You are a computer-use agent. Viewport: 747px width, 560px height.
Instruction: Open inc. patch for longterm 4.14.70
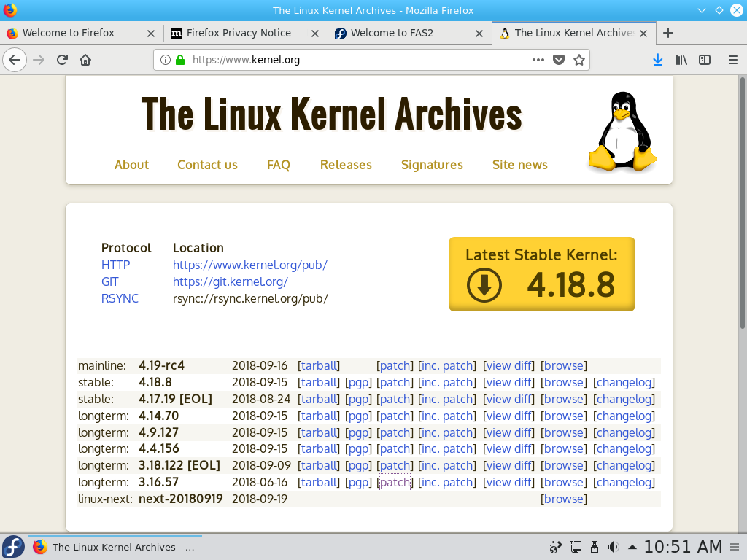click(x=447, y=416)
